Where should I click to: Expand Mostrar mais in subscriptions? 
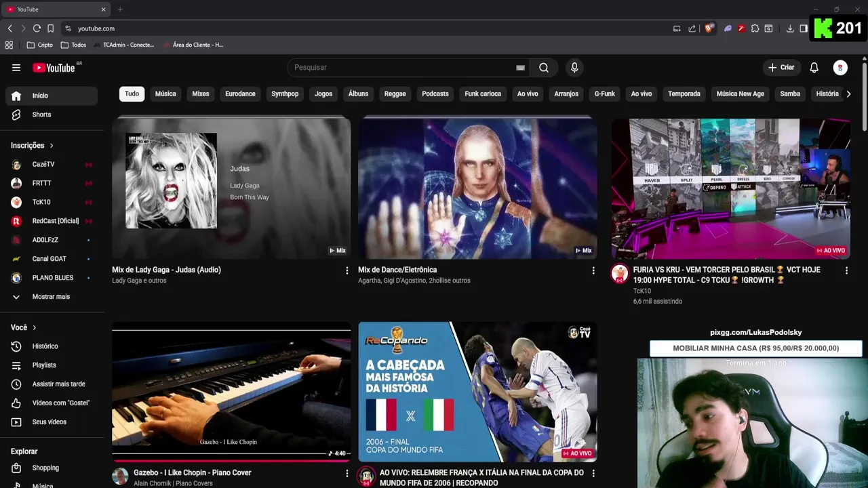[52, 297]
